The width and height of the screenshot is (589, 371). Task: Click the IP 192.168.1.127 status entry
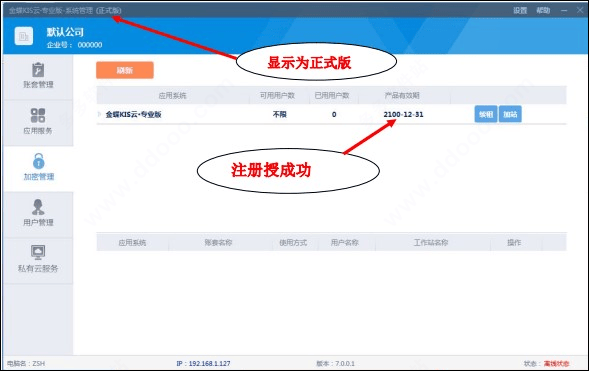(203, 363)
